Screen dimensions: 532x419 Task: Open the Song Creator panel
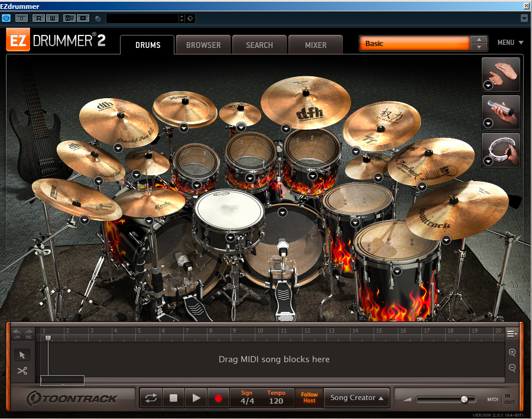coord(356,398)
